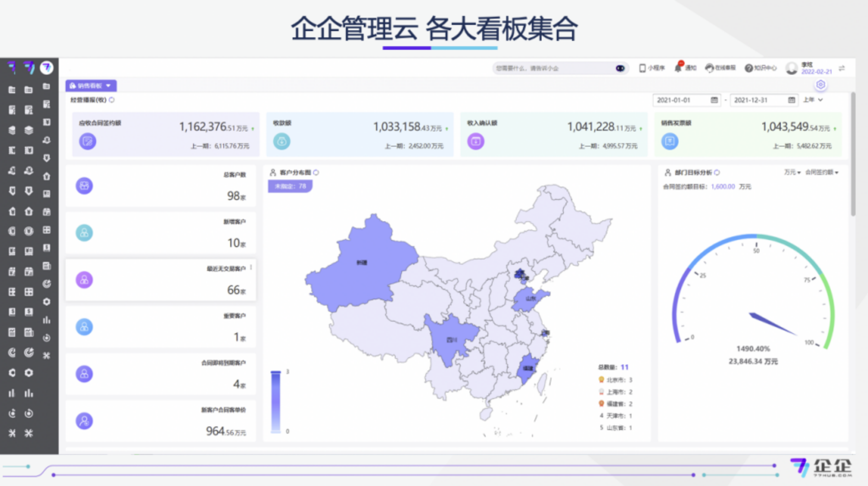
Task: Open the 万元 unit dropdown in gauge panel
Action: pos(792,173)
